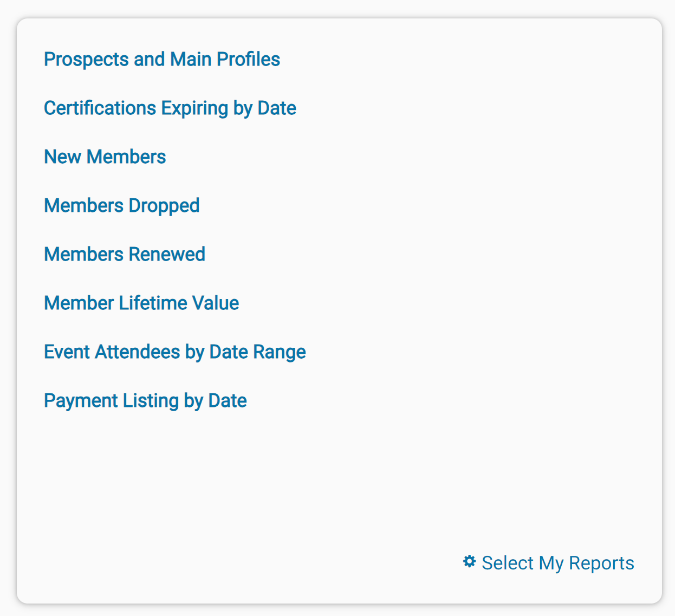Run the Certifications Expiring by Date report
675x616 pixels.
170,108
